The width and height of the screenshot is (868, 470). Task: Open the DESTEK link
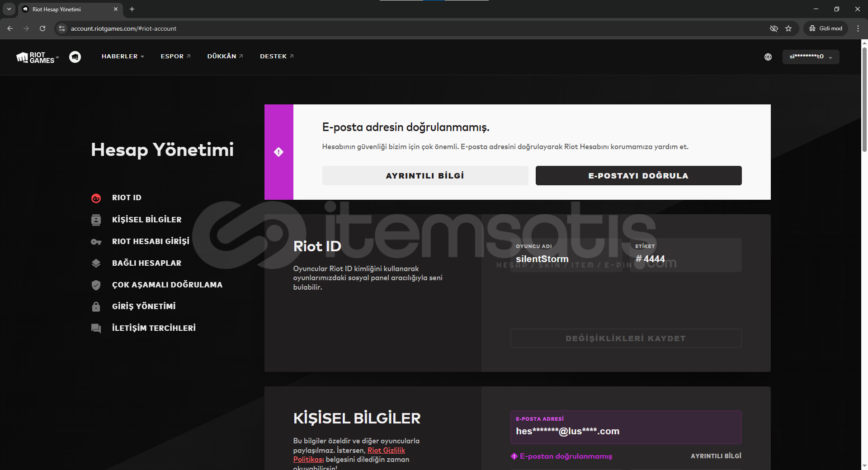click(x=277, y=56)
